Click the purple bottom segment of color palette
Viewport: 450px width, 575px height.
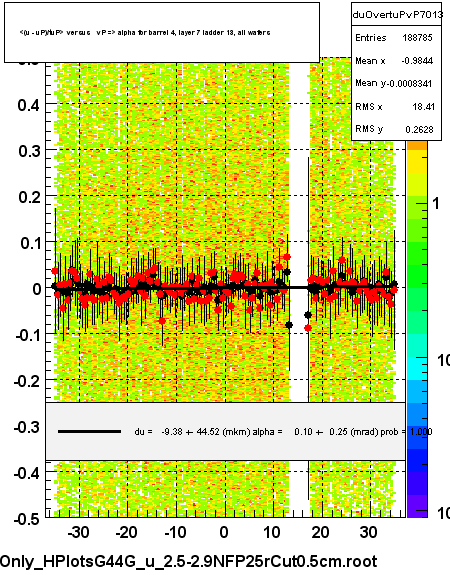pyautogui.click(x=417, y=506)
